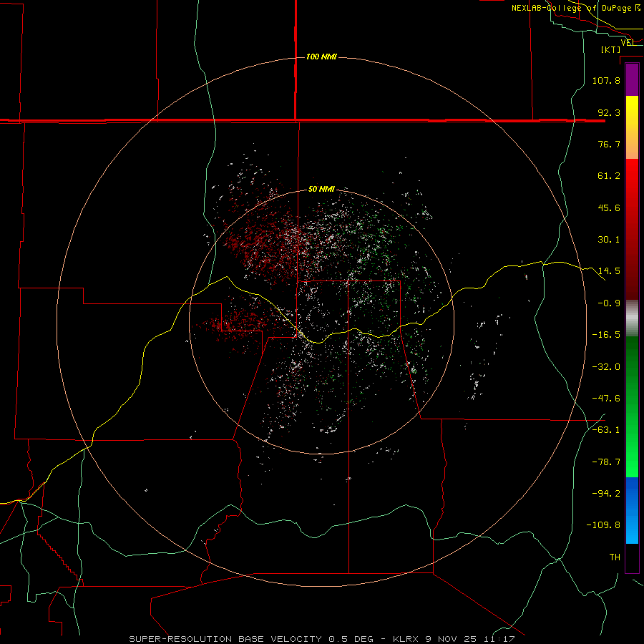Select the -94.2 velocity scale value
The width and height of the screenshot is (644, 644).
pyautogui.click(x=606, y=493)
